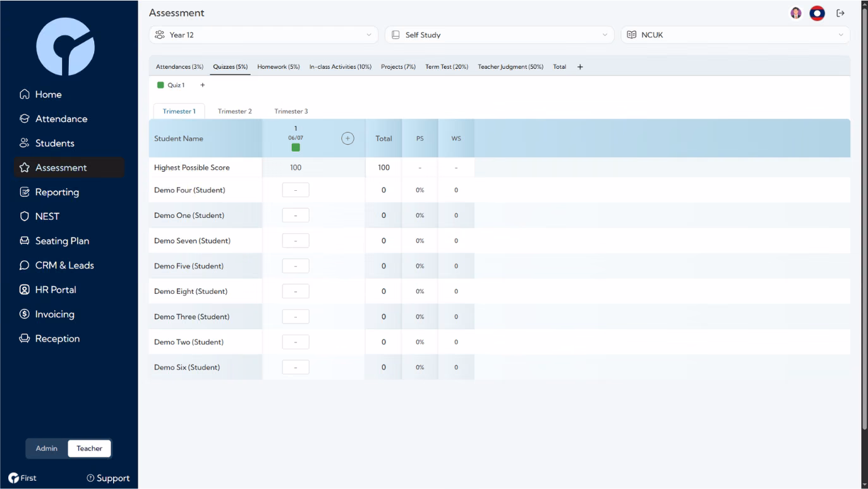Open Term Test (20%) tab

447,67
